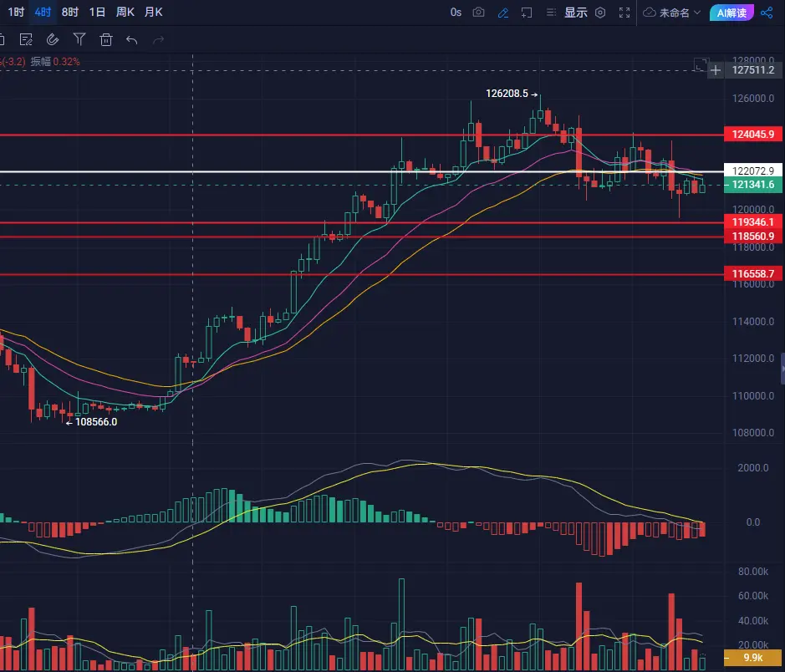This screenshot has height=672, width=785.
Task: Click plus button beside 127511.2
Action: 716,70
